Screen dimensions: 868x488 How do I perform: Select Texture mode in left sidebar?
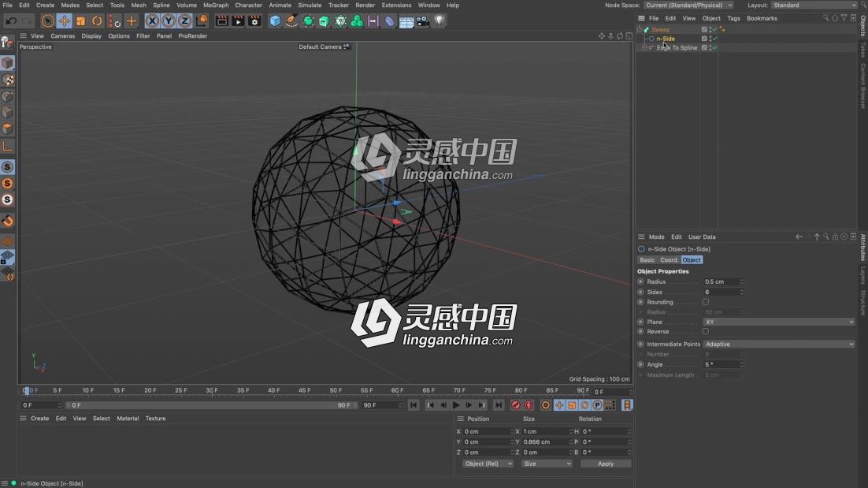click(8, 80)
